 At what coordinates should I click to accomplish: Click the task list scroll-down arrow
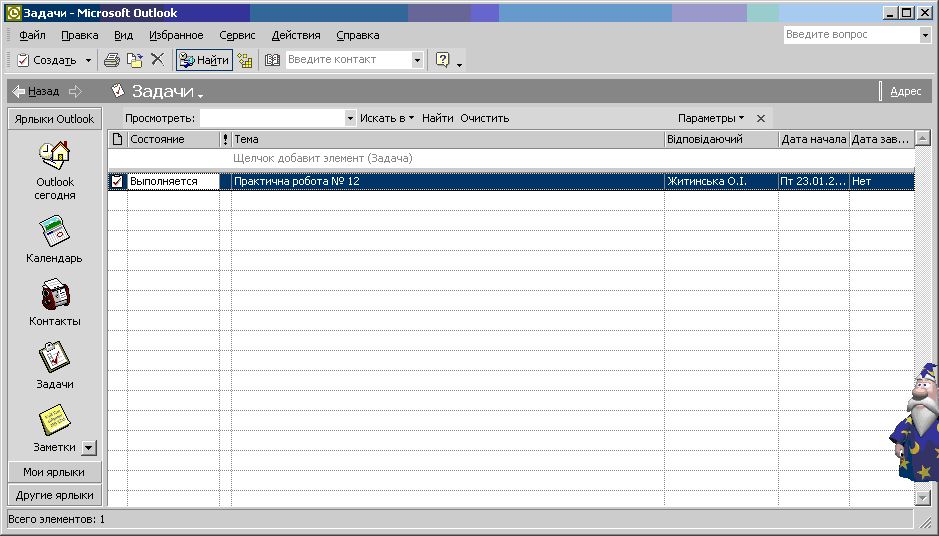click(x=923, y=498)
